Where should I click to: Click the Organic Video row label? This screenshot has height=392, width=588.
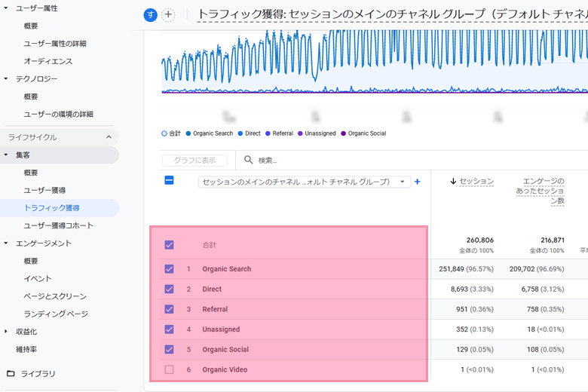tap(225, 369)
